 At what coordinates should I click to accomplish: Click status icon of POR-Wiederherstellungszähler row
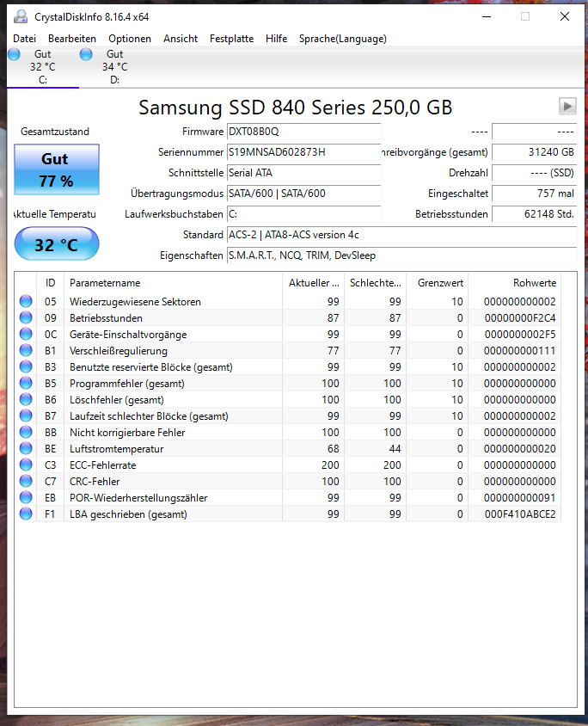(26, 497)
